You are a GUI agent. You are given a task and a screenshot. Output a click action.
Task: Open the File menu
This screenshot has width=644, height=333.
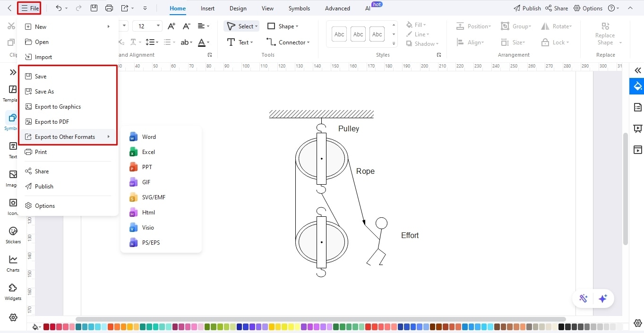pyautogui.click(x=29, y=8)
